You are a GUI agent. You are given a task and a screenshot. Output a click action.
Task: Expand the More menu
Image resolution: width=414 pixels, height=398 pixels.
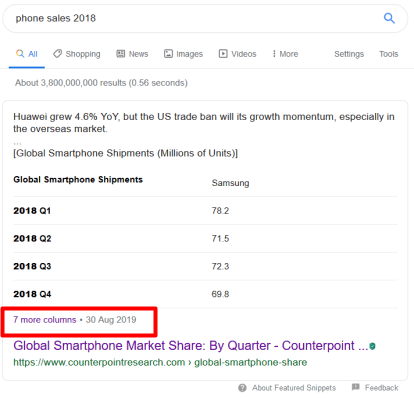click(285, 54)
